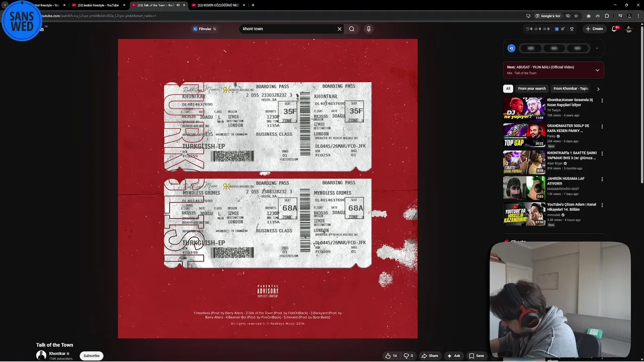Expand the 'Next: ABUGAT - YILIN MALI' queue
Viewport: 644px width, 362px height.
click(x=597, y=70)
